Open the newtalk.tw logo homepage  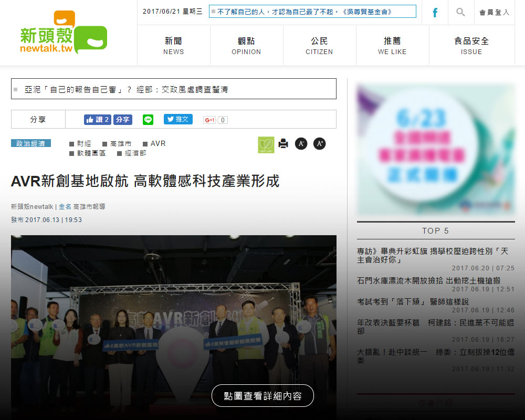(x=63, y=34)
